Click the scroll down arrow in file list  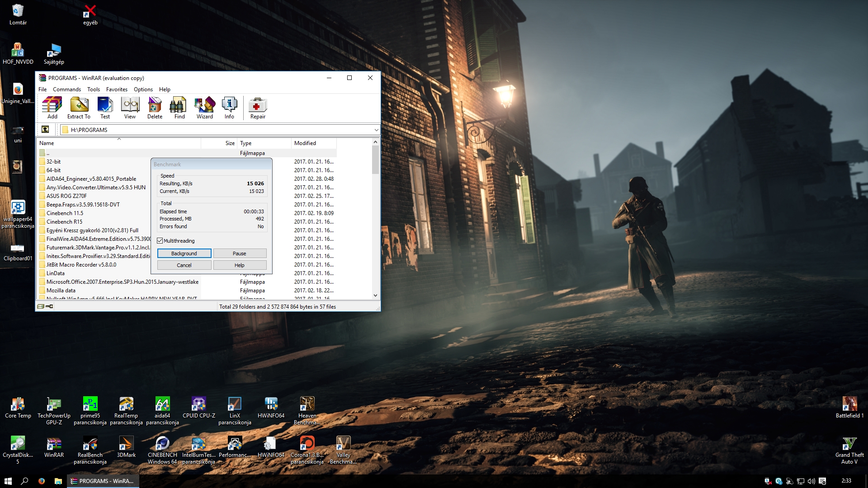(375, 296)
